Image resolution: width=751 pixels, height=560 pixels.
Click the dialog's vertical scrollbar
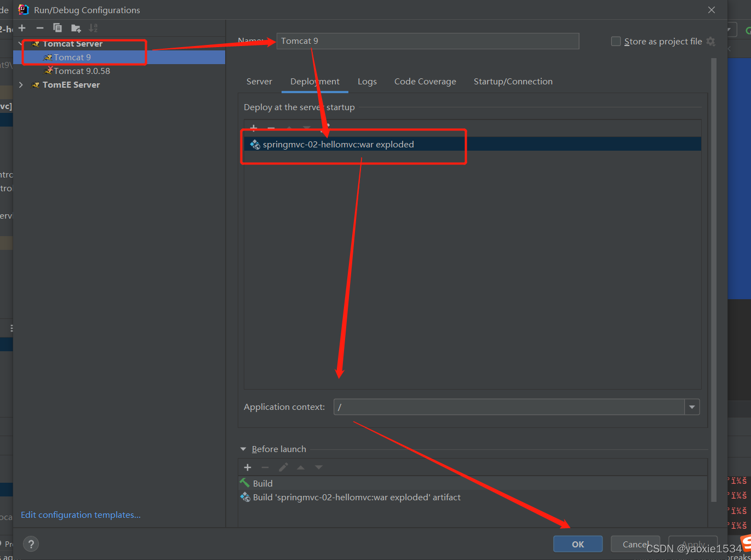(x=714, y=279)
